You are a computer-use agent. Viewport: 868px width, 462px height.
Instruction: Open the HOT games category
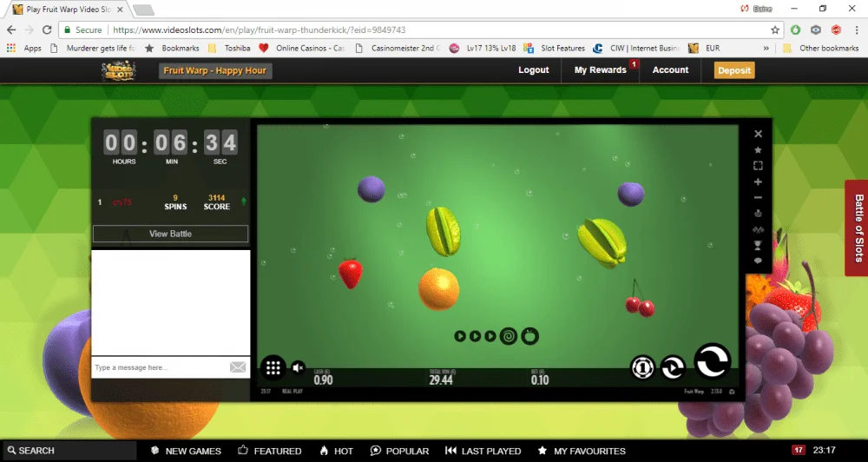pyautogui.click(x=337, y=451)
